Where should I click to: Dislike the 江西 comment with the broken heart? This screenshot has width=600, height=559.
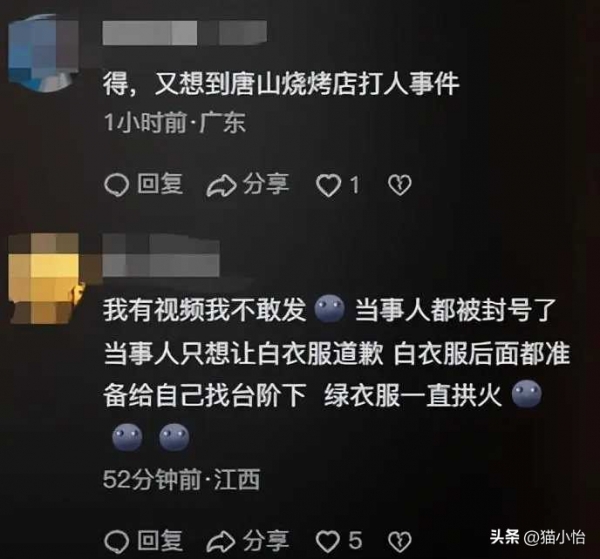[400, 542]
